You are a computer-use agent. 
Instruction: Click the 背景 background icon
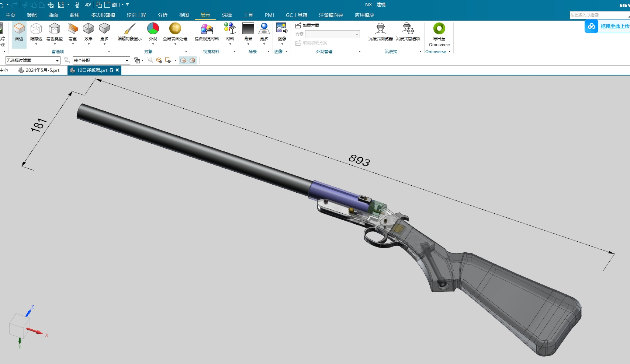pos(248,29)
